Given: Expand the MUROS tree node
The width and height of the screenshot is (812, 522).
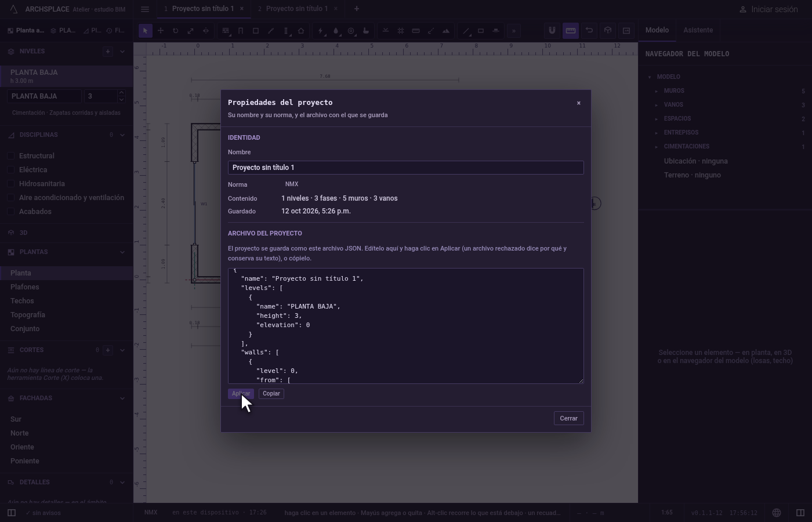Looking at the screenshot, I should point(657,91).
